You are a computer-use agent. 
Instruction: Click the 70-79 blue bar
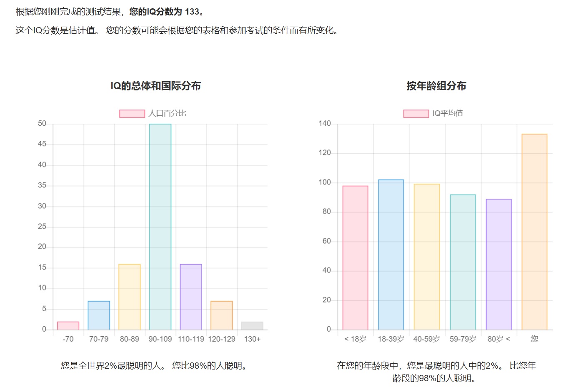(x=99, y=315)
